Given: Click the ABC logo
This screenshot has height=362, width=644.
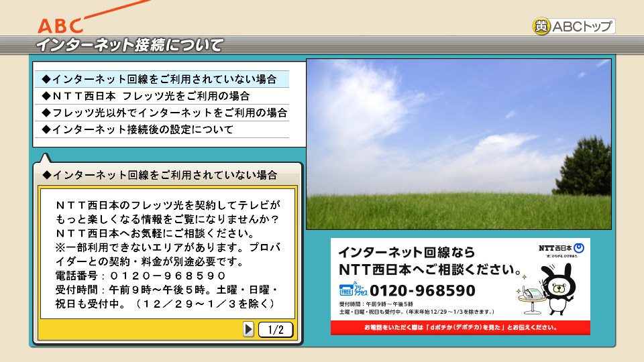Looking at the screenshot, I should 60,26.
